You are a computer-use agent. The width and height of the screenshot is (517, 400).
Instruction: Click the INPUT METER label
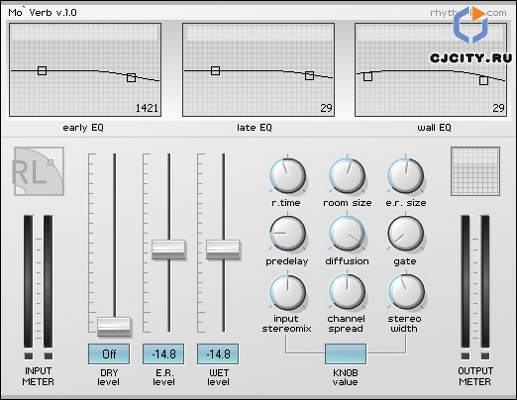[38, 376]
